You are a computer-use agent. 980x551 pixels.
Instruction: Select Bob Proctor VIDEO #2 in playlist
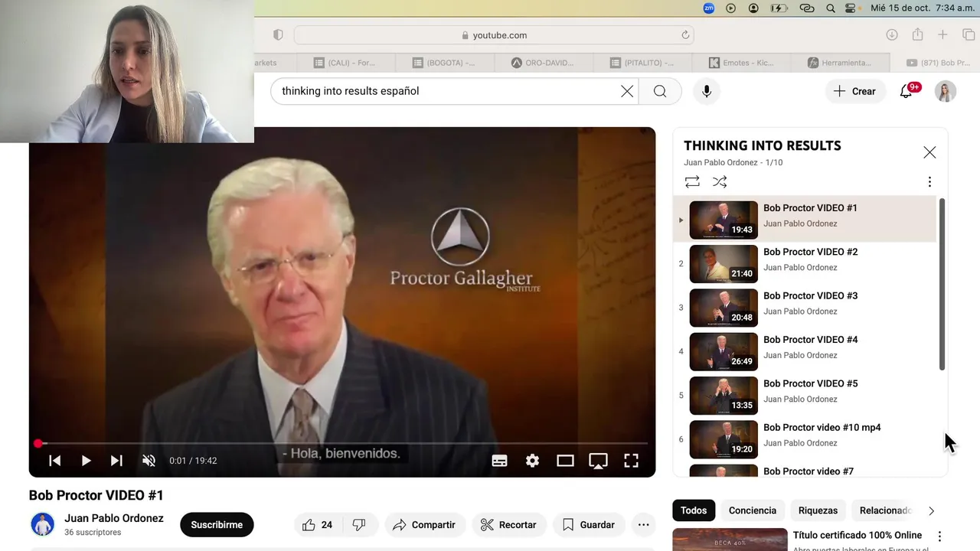pos(805,263)
